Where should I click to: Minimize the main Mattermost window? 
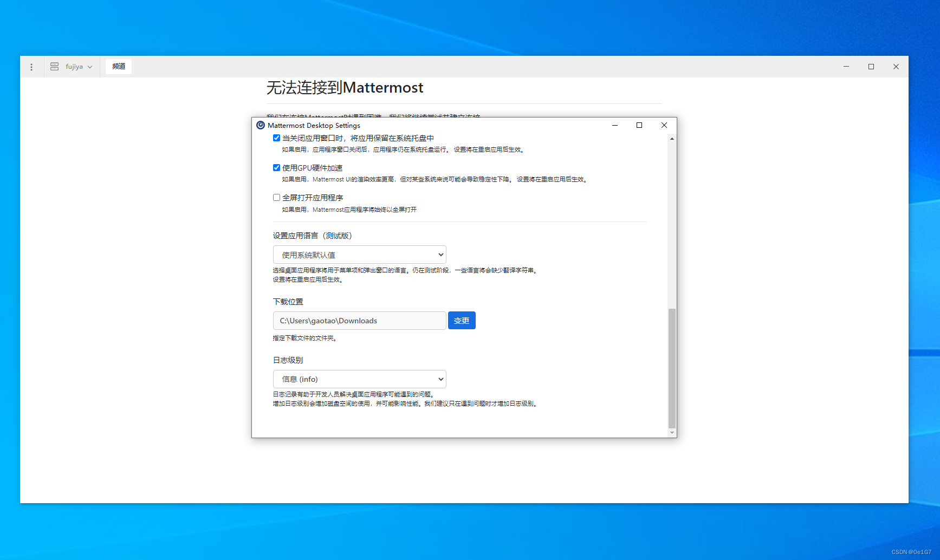(846, 67)
